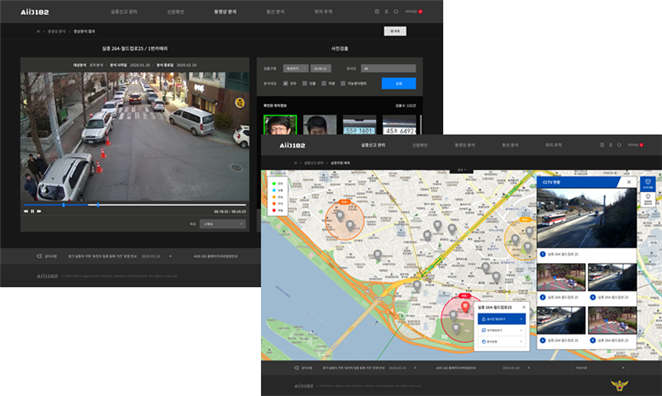Screen dimensions: 662x396
Task: Open the fourth nav tab in the map window
Action: pos(510,145)
